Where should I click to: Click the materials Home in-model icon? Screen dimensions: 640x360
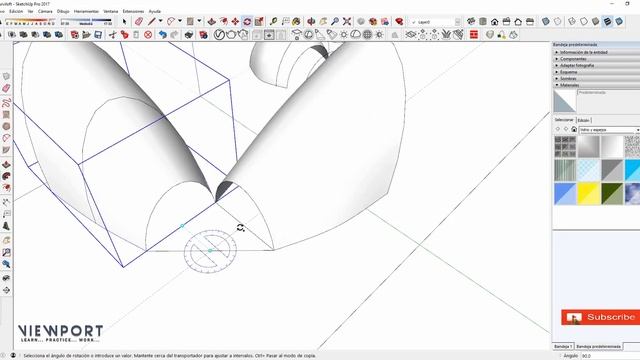coord(574,129)
